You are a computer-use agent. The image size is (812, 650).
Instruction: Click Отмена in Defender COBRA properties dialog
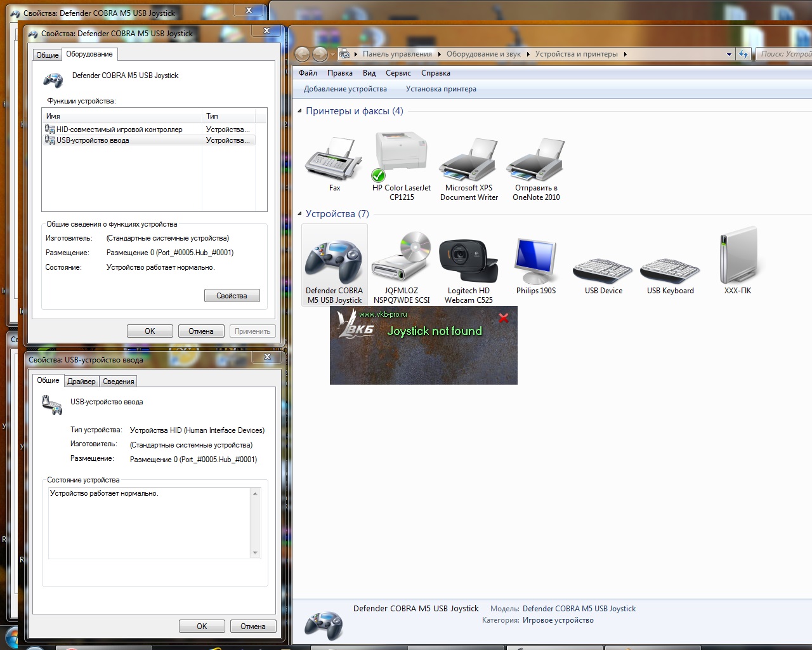pyautogui.click(x=201, y=331)
